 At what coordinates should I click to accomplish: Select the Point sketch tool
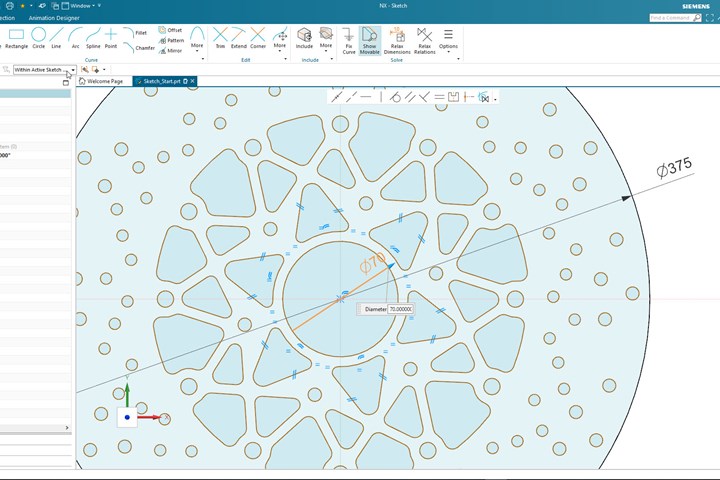pyautogui.click(x=111, y=38)
